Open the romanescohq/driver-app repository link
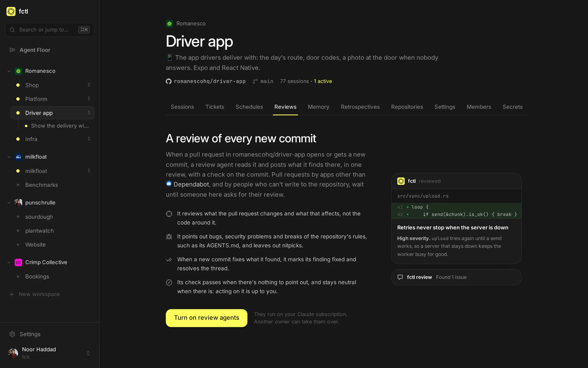The width and height of the screenshot is (588, 368). pos(206,81)
